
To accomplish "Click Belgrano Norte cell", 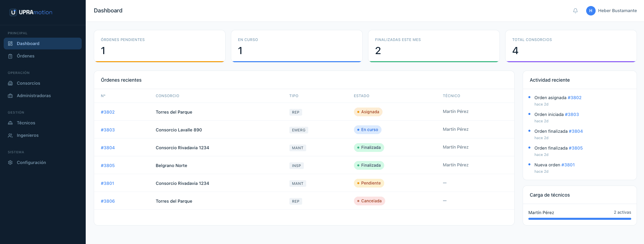I will click(171, 166).
